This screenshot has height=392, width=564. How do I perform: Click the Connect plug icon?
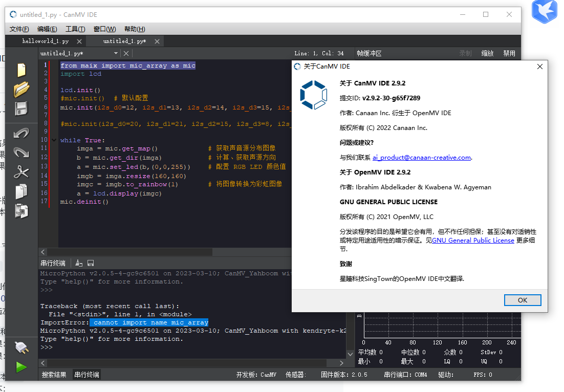[21, 347]
